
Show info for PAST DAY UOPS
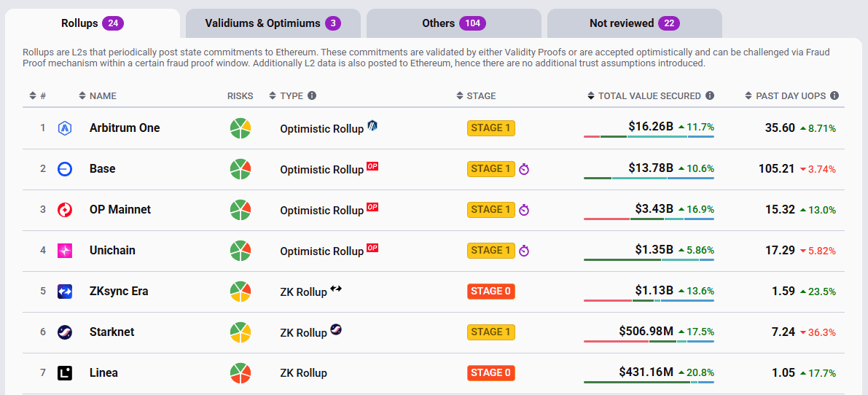834,95
